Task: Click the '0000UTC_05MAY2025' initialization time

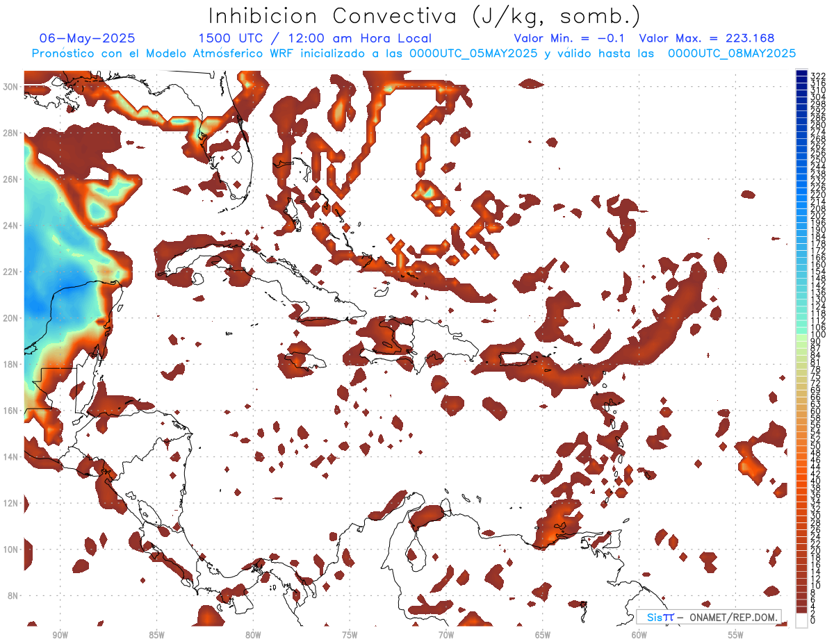Action: point(473,53)
